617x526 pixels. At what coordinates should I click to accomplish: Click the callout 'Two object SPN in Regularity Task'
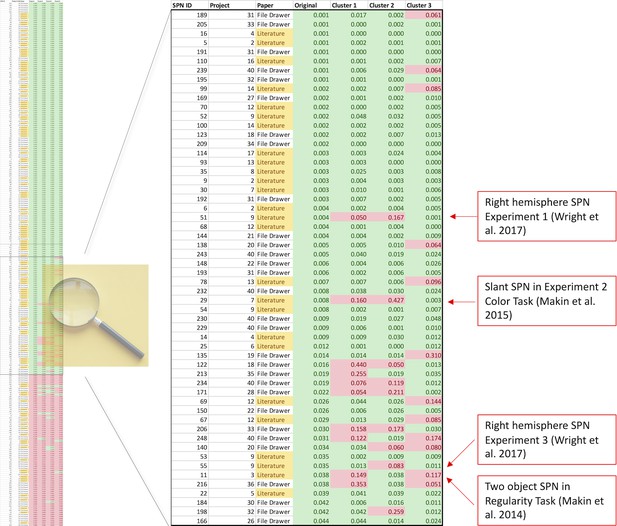(x=547, y=500)
